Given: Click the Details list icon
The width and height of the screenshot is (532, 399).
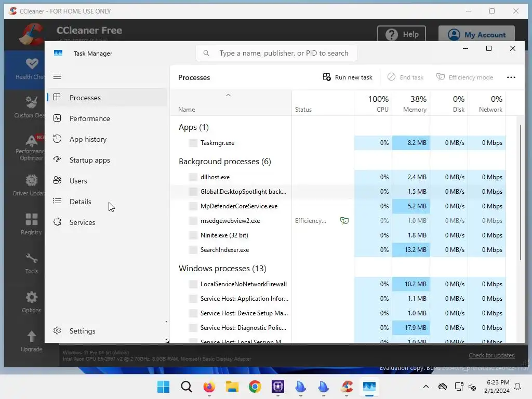Looking at the screenshot, I should tap(57, 201).
